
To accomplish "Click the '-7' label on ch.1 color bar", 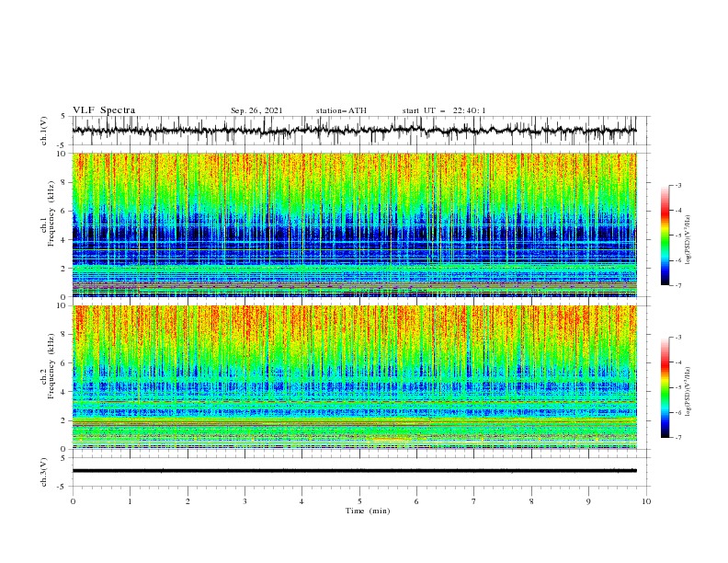I will [678, 285].
